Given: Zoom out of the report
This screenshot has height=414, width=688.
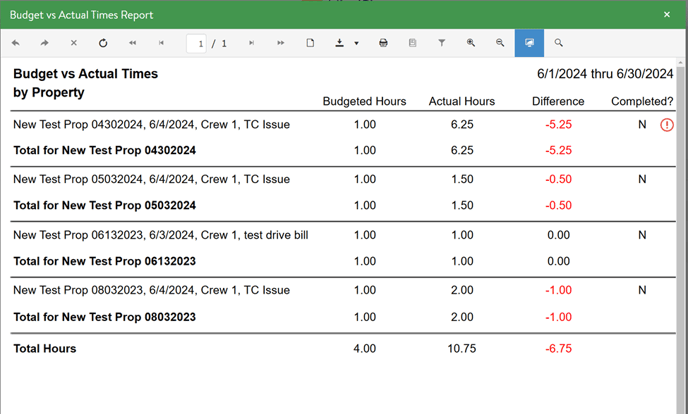Looking at the screenshot, I should 500,44.
